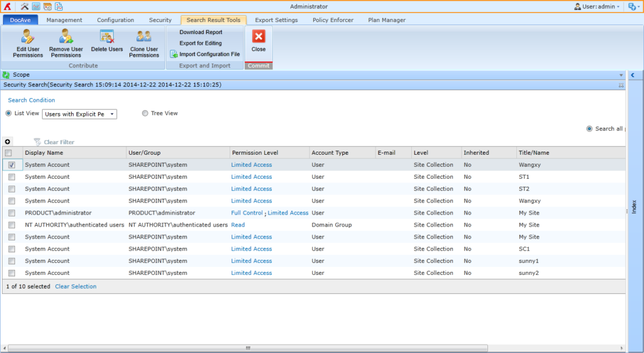644x353 pixels.
Task: Select the Search Result Tools tab
Action: click(x=214, y=20)
